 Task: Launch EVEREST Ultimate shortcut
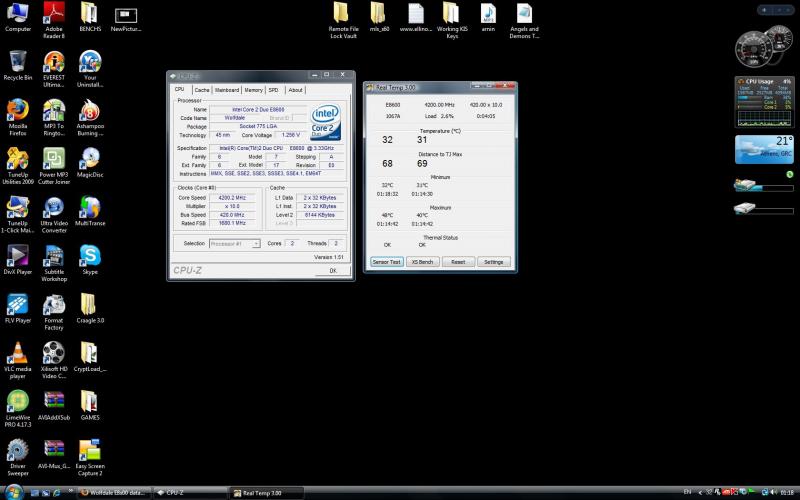54,69
